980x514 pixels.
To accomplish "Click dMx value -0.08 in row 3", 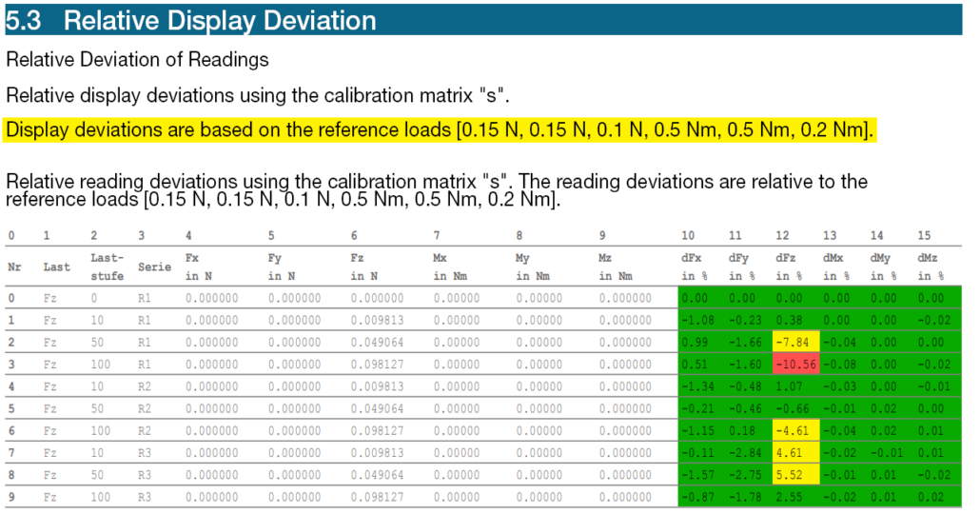I will tap(840, 365).
